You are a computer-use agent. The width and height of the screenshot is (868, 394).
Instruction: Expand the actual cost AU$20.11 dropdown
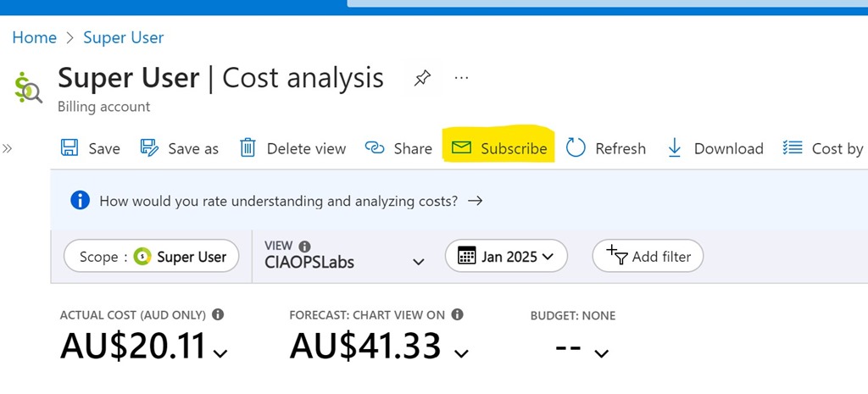click(221, 353)
